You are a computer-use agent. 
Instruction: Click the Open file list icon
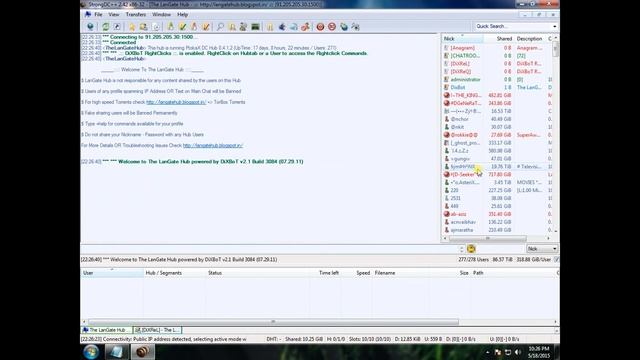point(270,27)
